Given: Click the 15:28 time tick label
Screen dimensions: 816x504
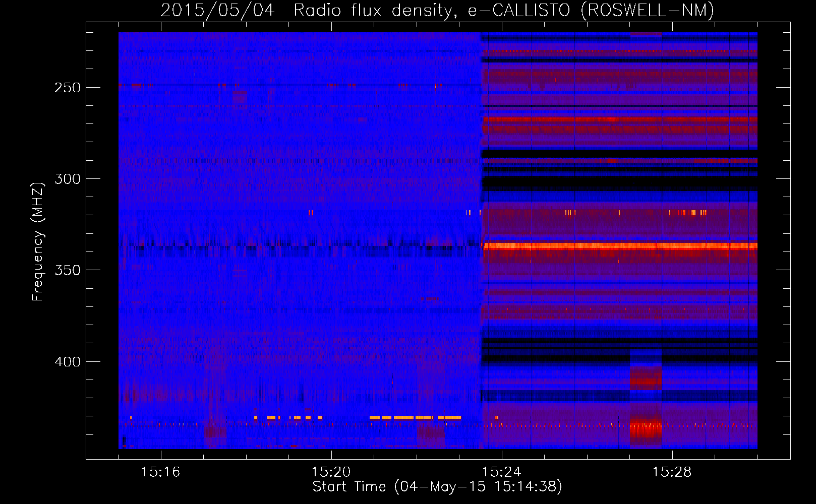Looking at the screenshot, I should pos(672,472).
